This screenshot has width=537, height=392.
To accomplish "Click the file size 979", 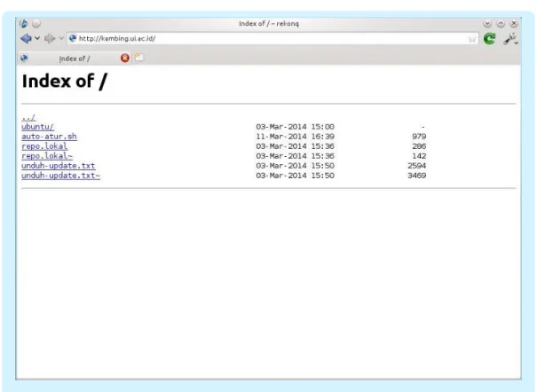I will pyautogui.click(x=419, y=137).
